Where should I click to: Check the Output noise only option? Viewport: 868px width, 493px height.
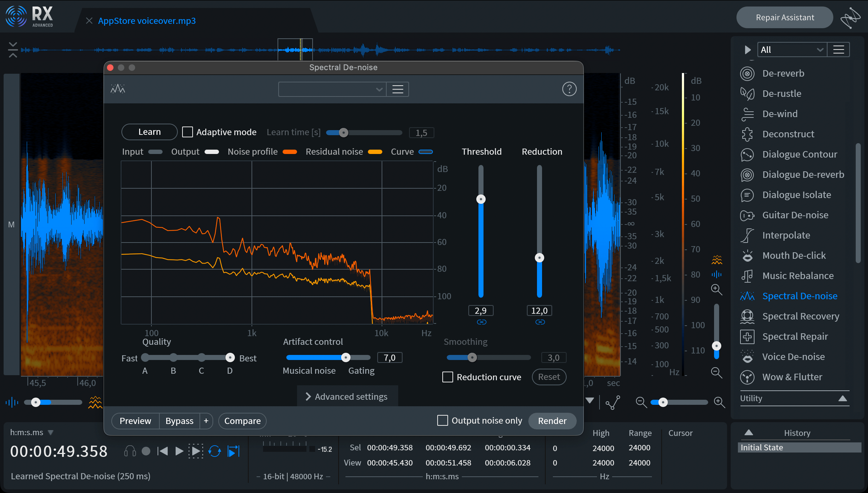(442, 420)
